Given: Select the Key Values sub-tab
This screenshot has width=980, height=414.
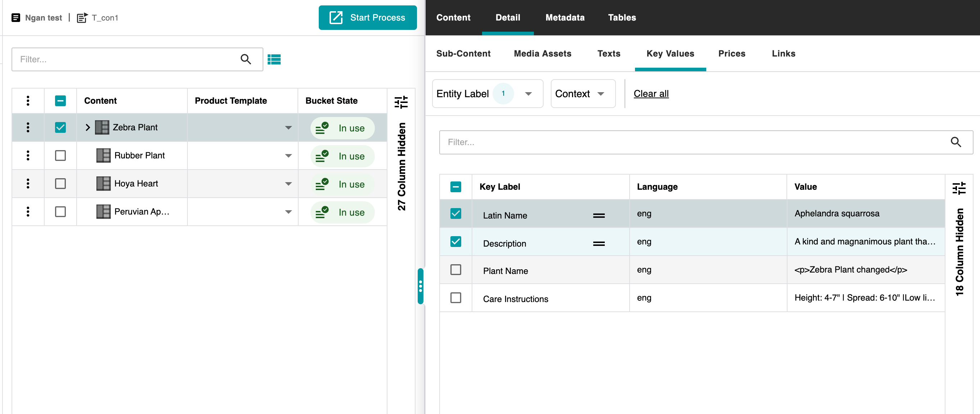Looking at the screenshot, I should (x=670, y=54).
